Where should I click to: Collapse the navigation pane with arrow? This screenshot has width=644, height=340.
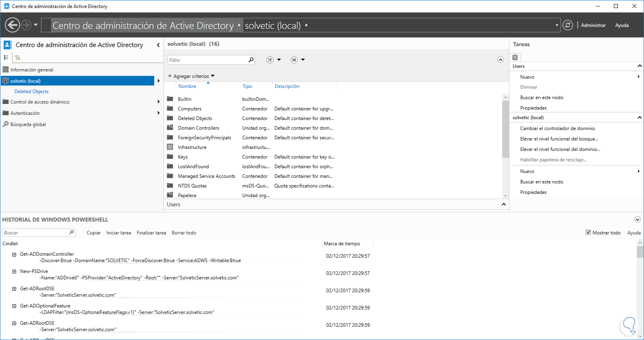tap(158, 45)
